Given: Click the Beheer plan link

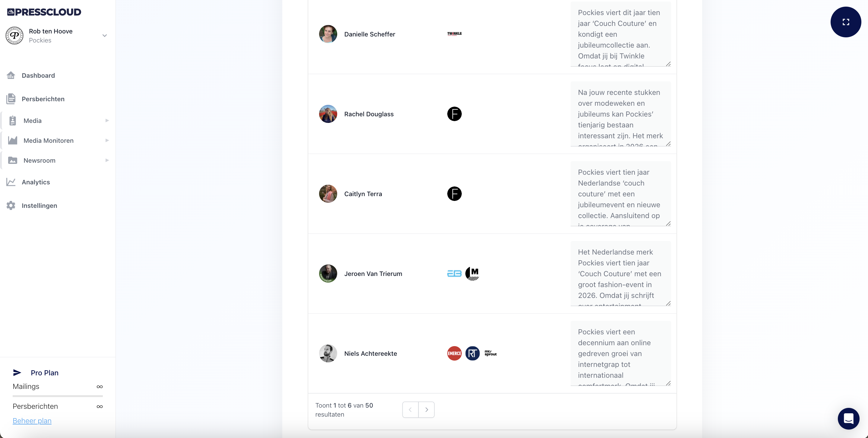Looking at the screenshot, I should pos(32,421).
